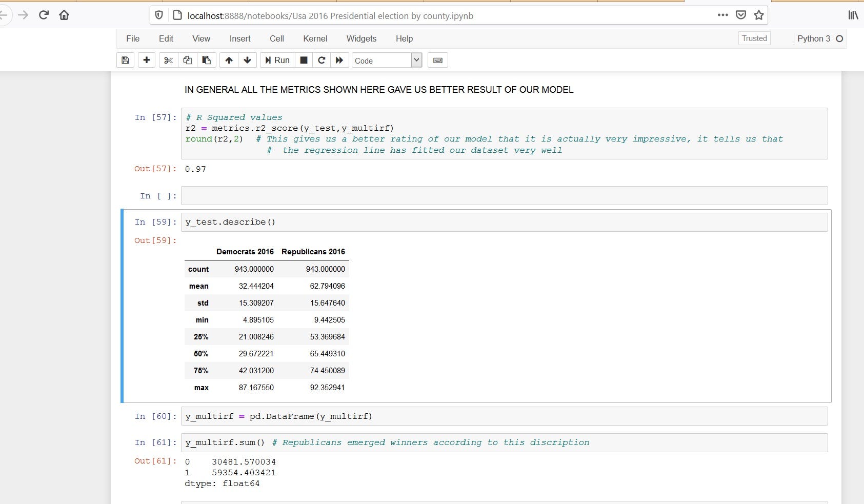Click the r2_score code cell

point(504,133)
